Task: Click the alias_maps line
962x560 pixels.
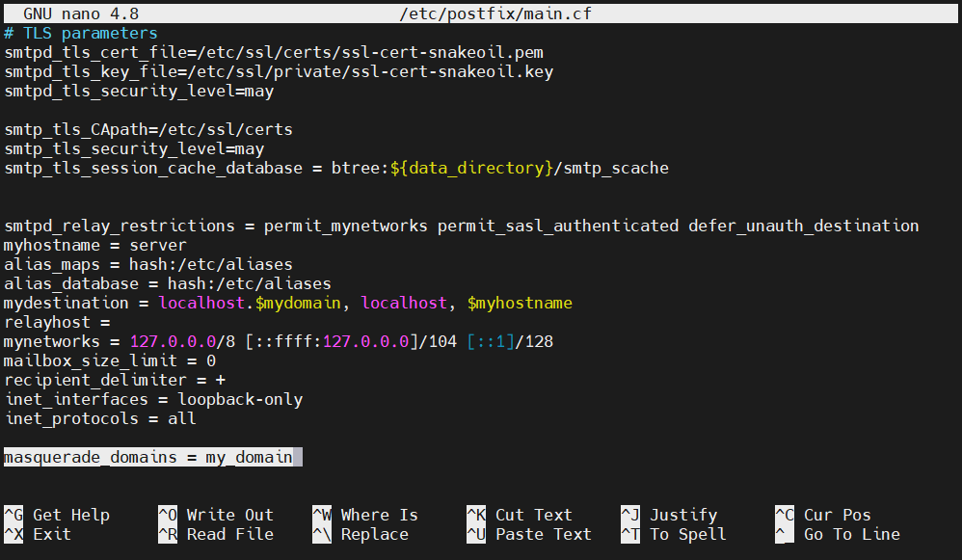Action: point(148,264)
